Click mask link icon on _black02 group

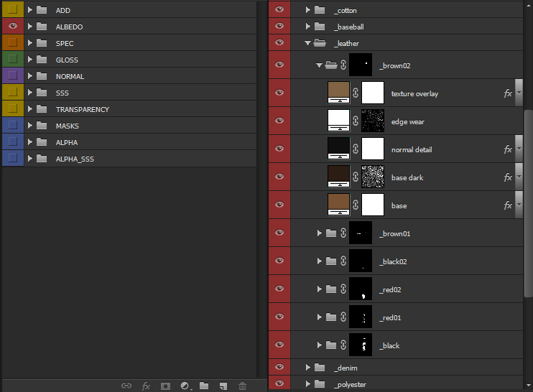(343, 261)
